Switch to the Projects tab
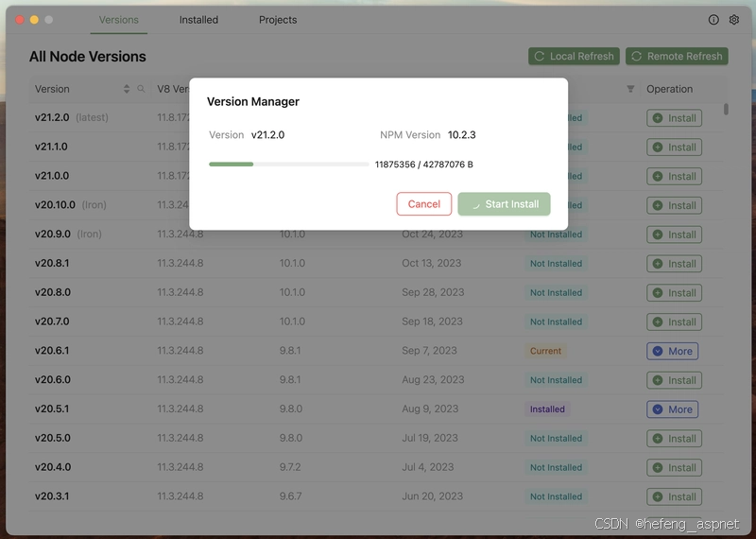This screenshot has height=539, width=756. point(278,20)
